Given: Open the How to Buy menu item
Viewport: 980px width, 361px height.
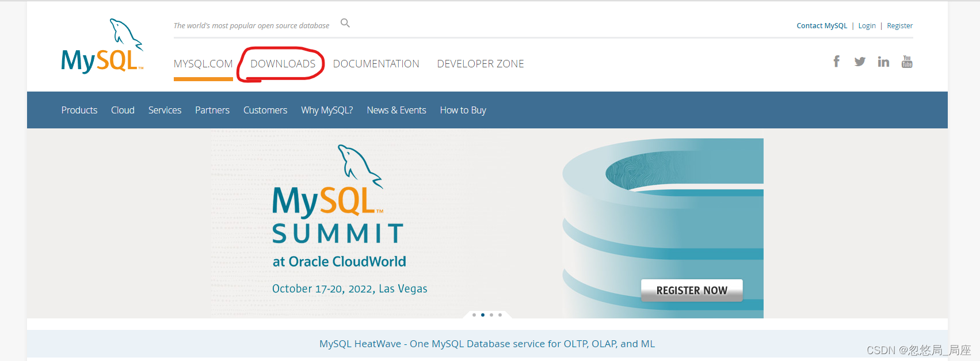Looking at the screenshot, I should point(463,110).
